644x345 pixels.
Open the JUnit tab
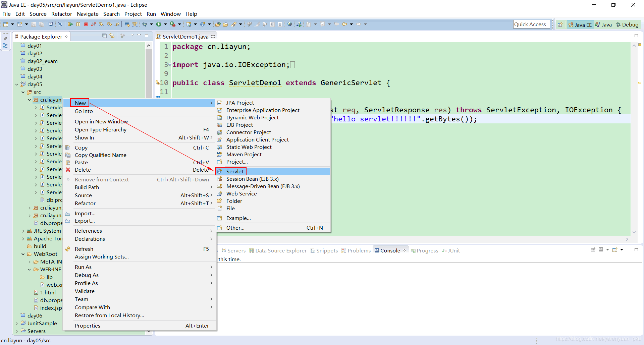click(451, 250)
